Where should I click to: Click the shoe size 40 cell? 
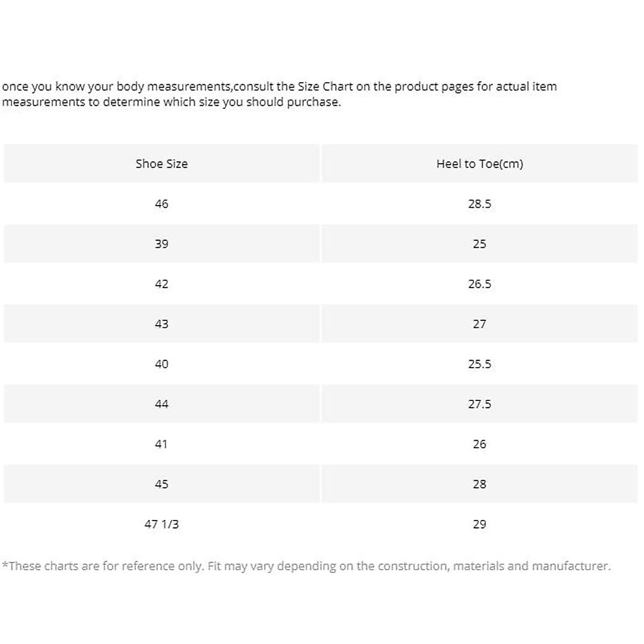tap(162, 364)
